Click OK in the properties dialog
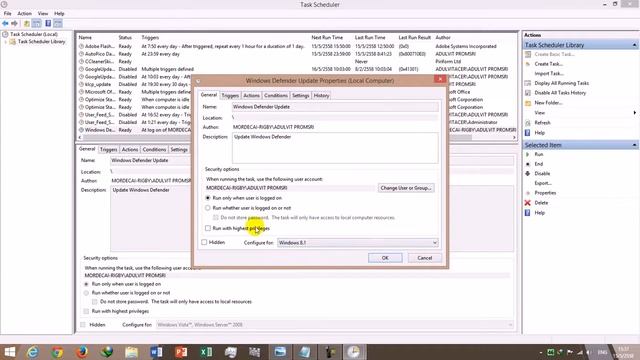The width and height of the screenshot is (640, 360). (385, 258)
